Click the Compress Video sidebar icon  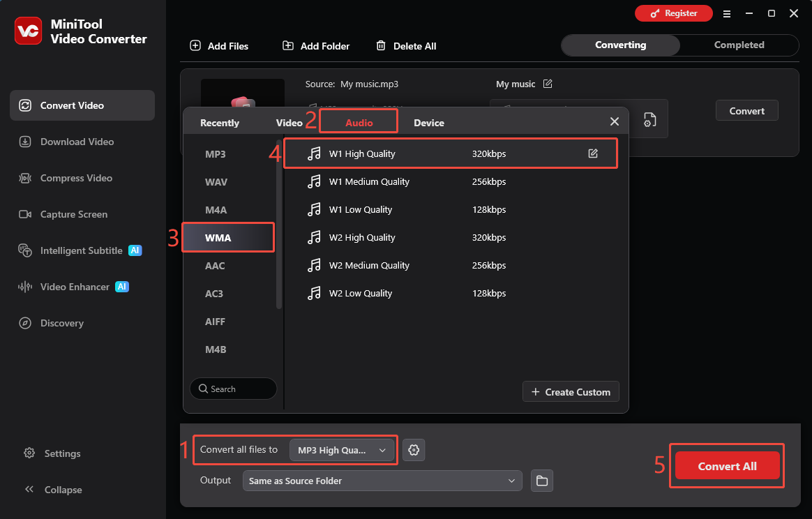click(x=25, y=178)
